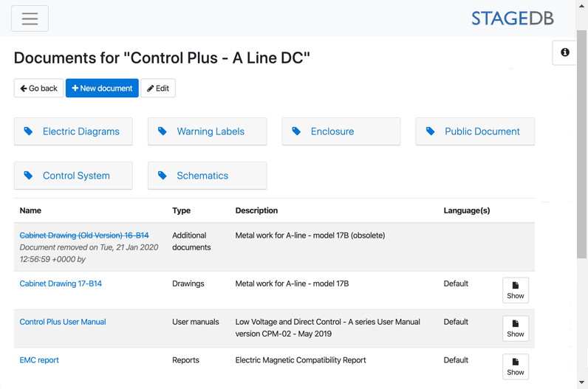Click the vertical scrollbar thumb
Image resolution: width=588 pixels, height=389 pixels.
pyautogui.click(x=581, y=144)
